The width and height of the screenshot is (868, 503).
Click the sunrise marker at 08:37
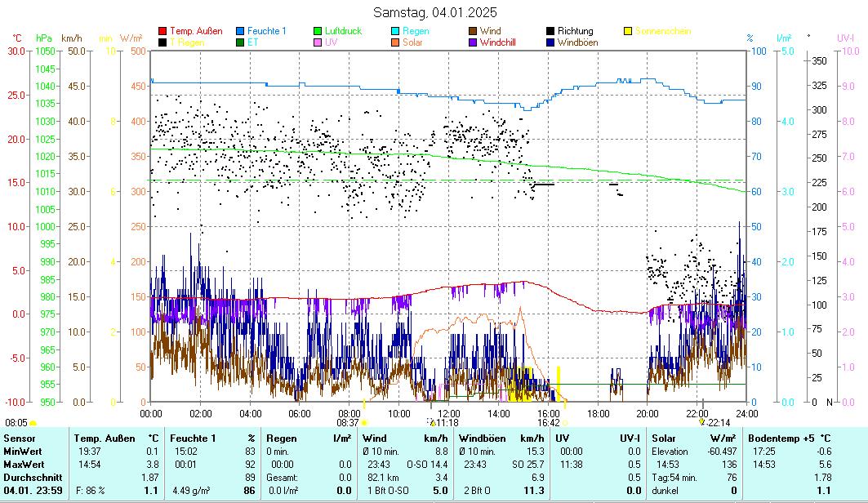coord(364,422)
